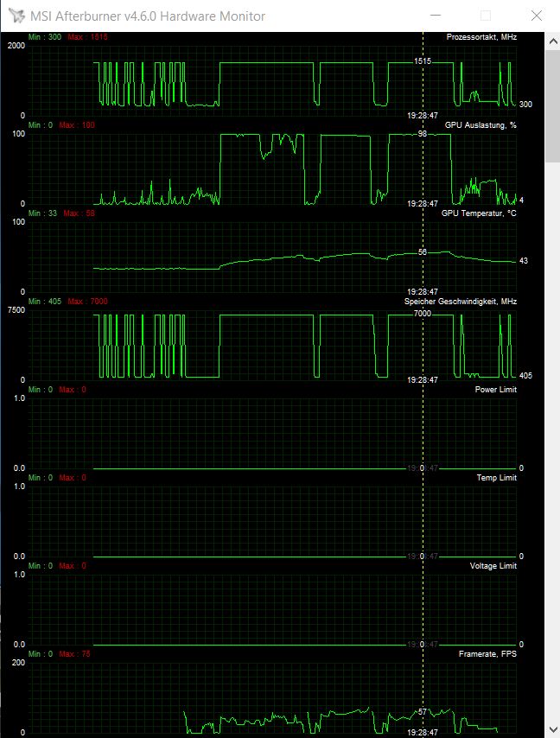Screen dimensions: 560x738
Task: Maximize the Hardware Monitor window
Action: 486,16
